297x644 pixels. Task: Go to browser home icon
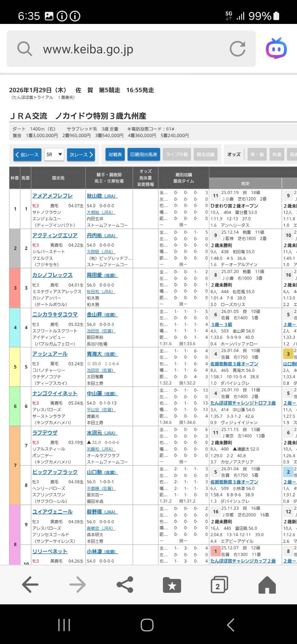point(267,584)
